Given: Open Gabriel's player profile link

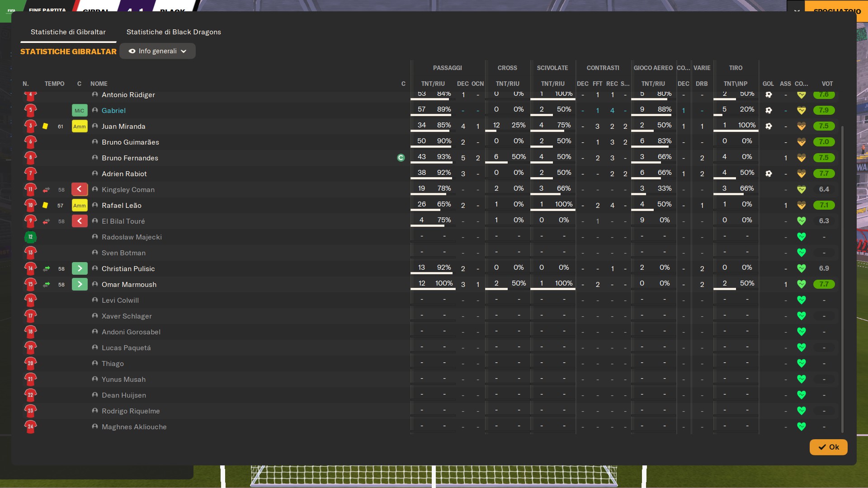Looking at the screenshot, I should [x=113, y=110].
